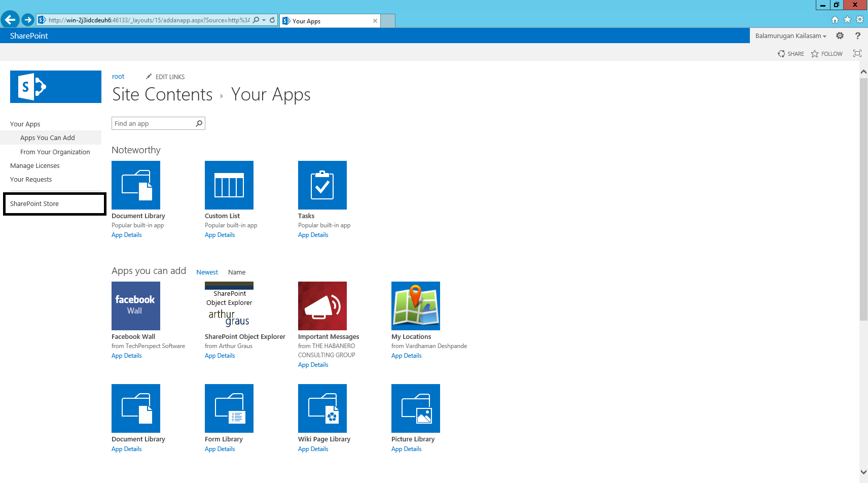The height and width of the screenshot is (483, 868).
Task: Open App Details under Custom List
Action: (220, 235)
